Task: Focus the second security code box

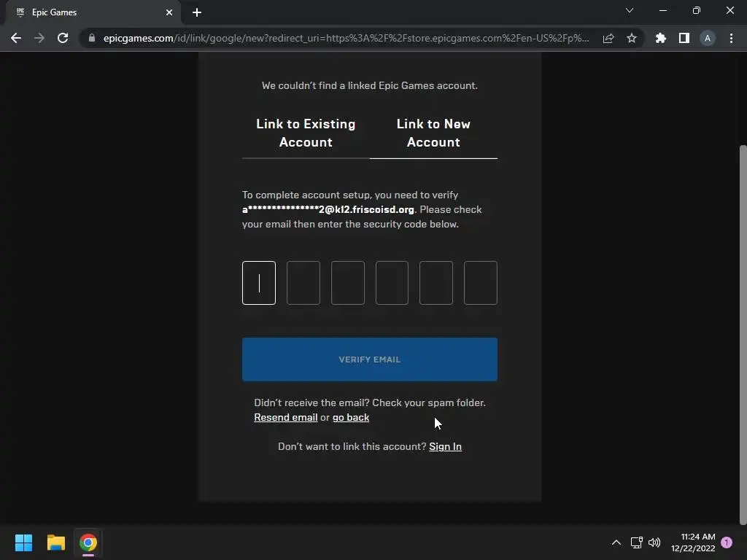Action: [303, 283]
